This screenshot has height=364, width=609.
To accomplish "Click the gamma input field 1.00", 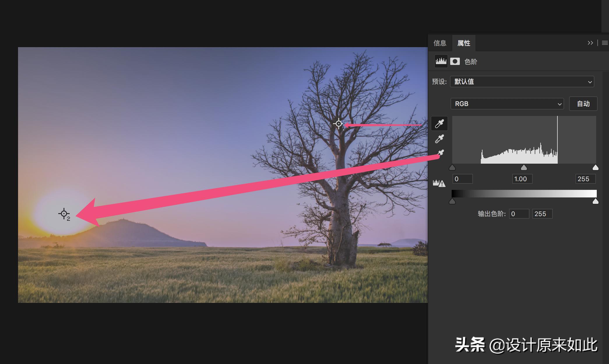I will tap(522, 179).
